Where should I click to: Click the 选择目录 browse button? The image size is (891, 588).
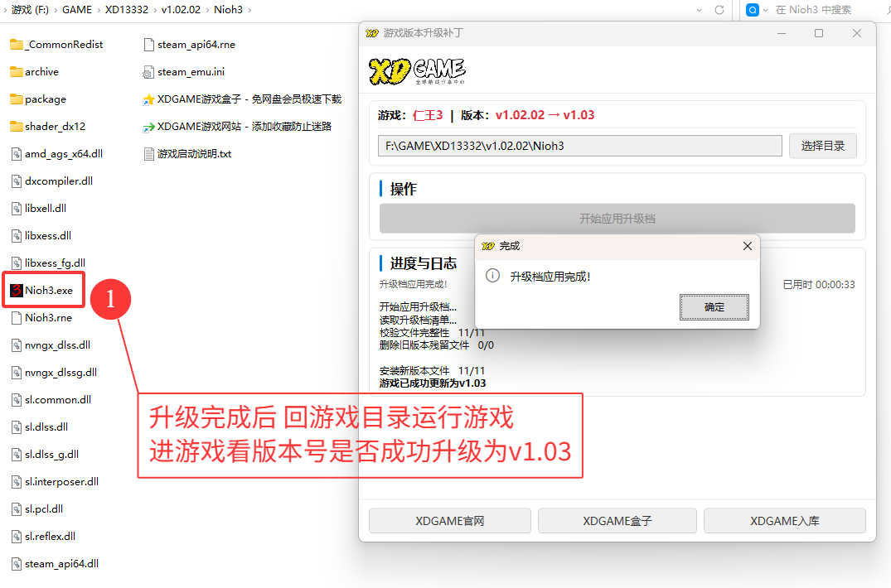coord(822,146)
